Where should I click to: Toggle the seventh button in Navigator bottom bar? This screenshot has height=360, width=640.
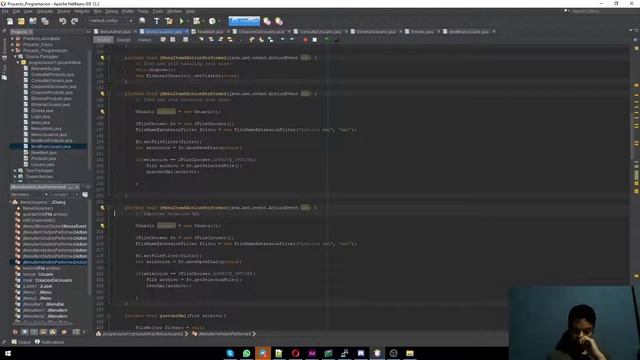pyautogui.click(x=76, y=332)
